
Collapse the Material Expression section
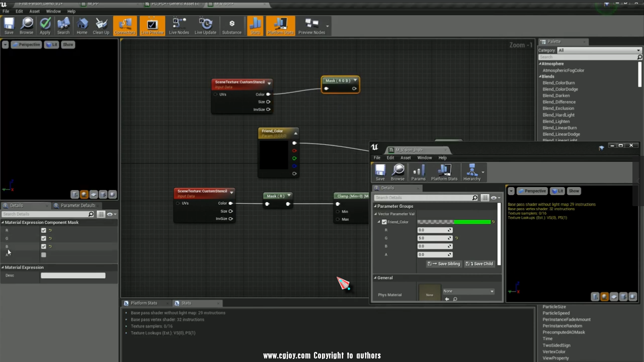tap(3, 267)
